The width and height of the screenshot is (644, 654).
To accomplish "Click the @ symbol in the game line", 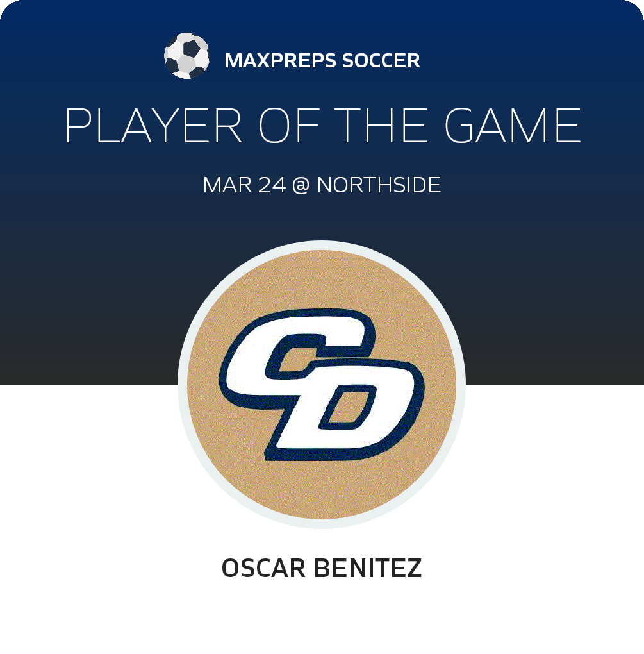I will click(x=301, y=185).
